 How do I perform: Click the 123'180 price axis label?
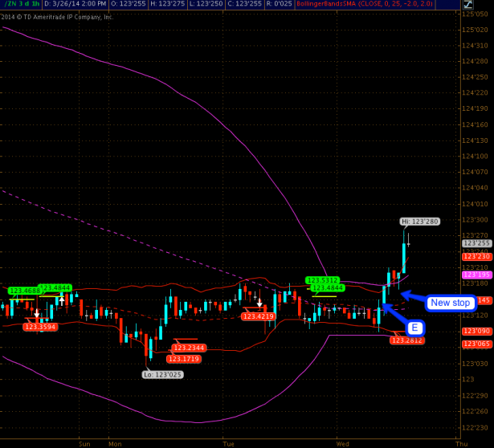coord(475,283)
